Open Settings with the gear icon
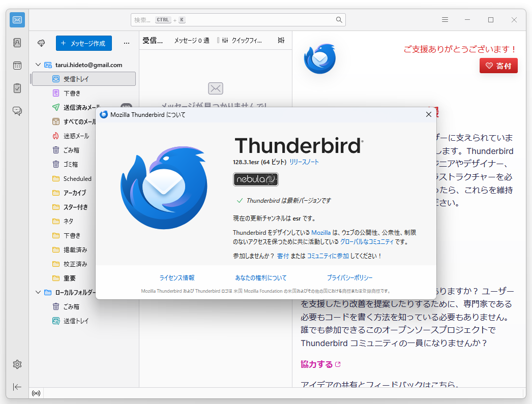 click(x=17, y=364)
